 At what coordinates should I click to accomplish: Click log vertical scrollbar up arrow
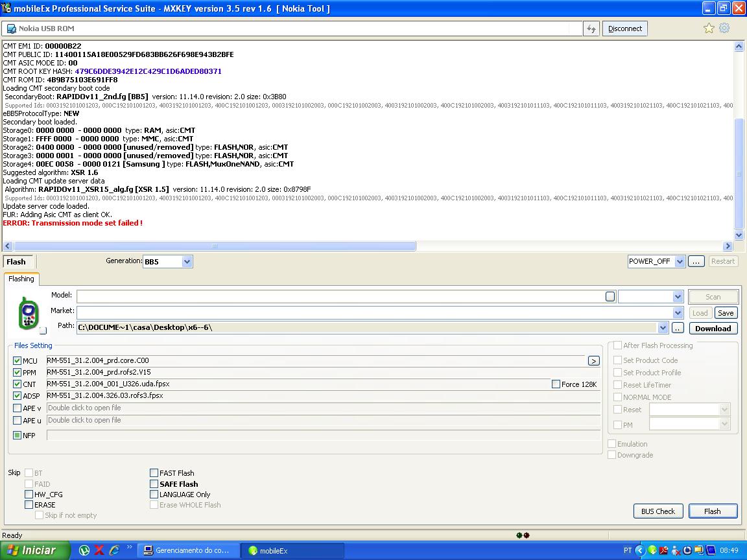click(739, 46)
